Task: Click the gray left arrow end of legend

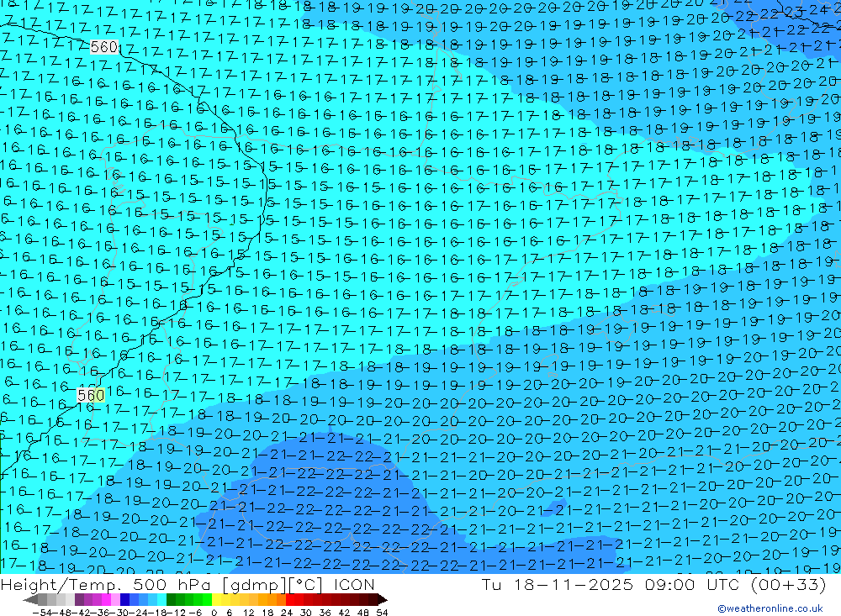Action: click(x=30, y=600)
